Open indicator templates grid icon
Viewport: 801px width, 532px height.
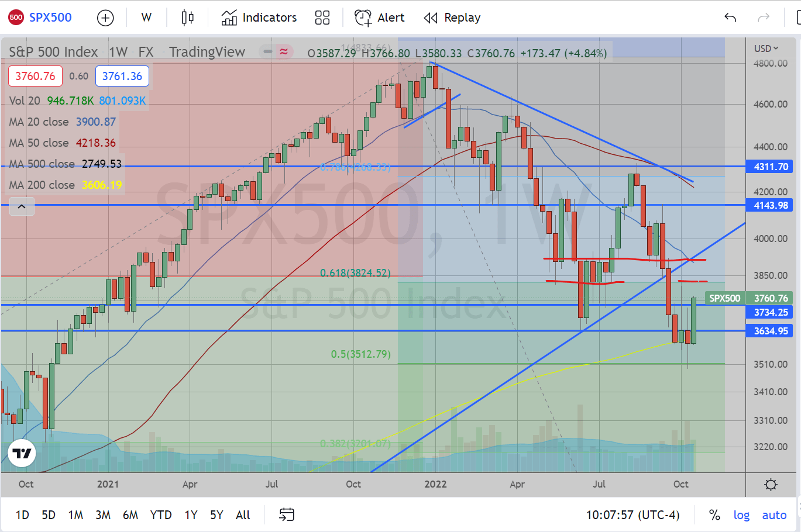coord(322,18)
